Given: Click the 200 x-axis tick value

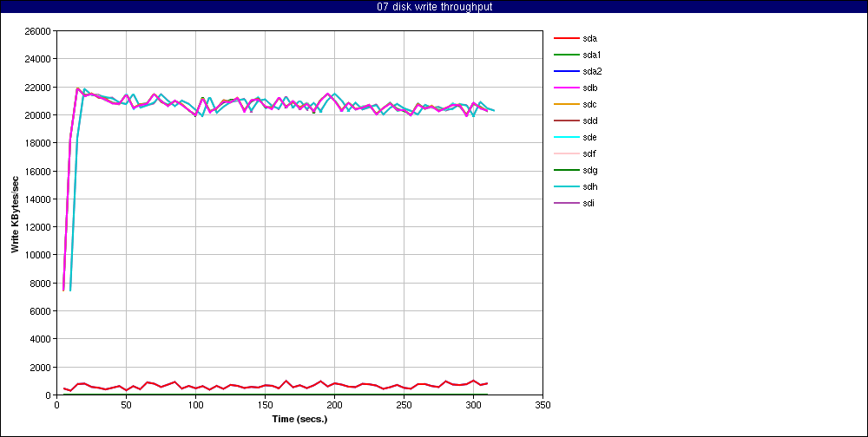Looking at the screenshot, I should pyautogui.click(x=334, y=405).
